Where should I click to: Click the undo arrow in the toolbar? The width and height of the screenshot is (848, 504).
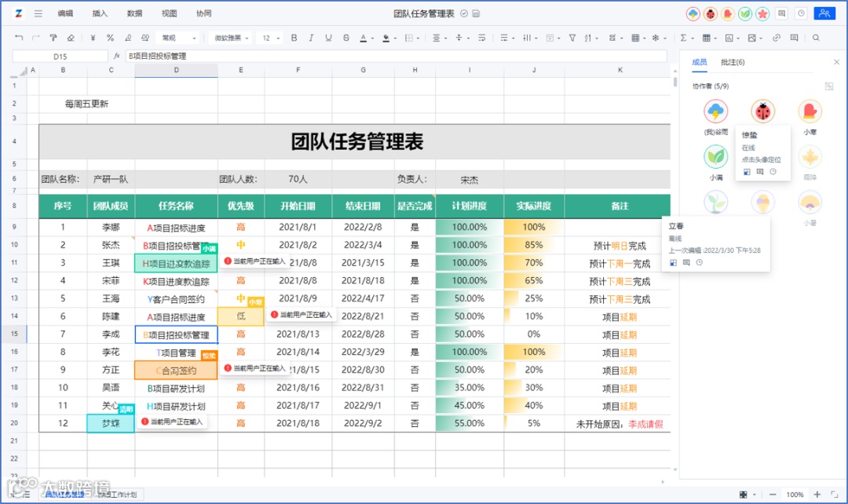[x=19, y=38]
